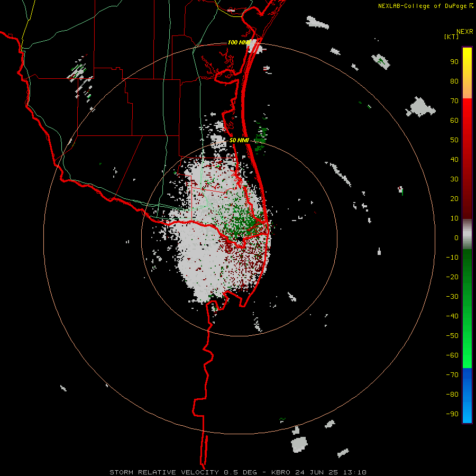Click the -90 scale label
The width and height of the screenshot is (476, 476).
click(452, 414)
